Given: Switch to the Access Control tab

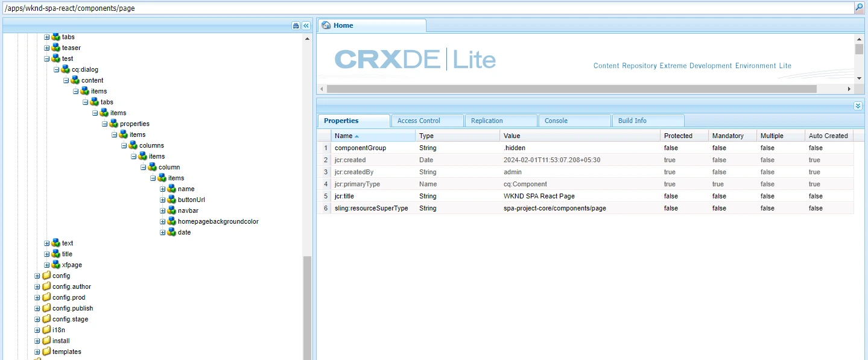Looking at the screenshot, I should 426,121.
